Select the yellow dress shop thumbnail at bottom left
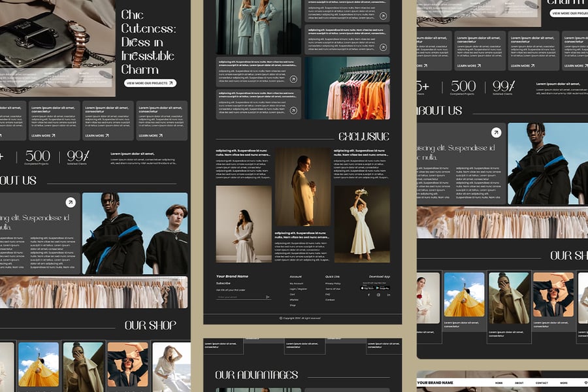 point(39,364)
